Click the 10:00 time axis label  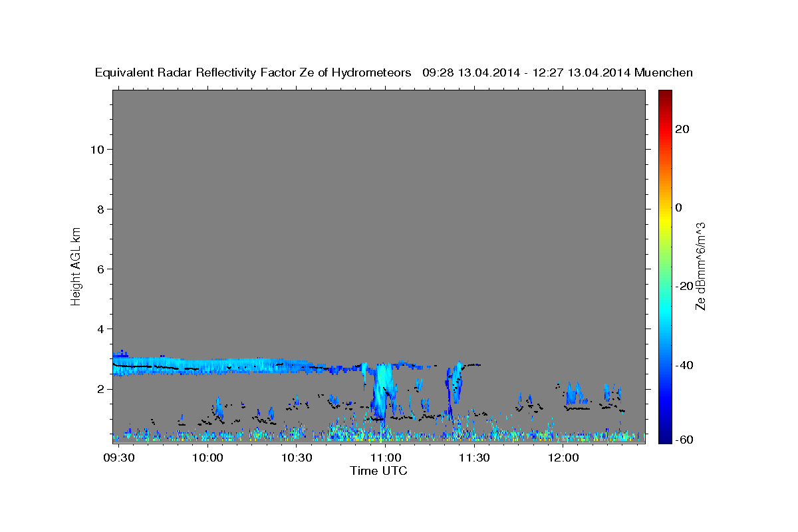208,458
